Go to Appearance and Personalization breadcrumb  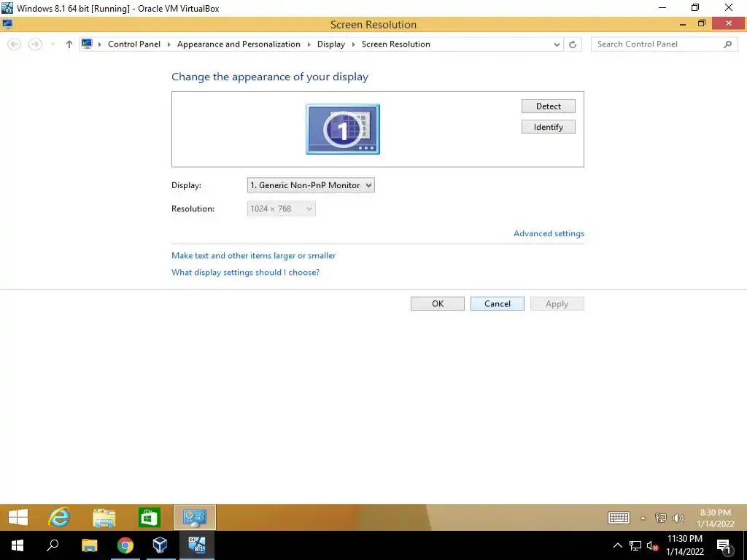(239, 44)
